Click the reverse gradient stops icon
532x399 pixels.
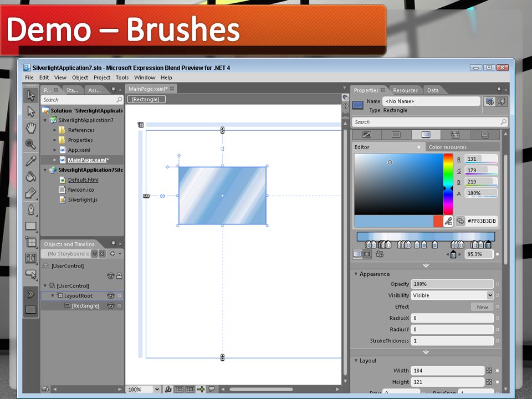(380, 254)
